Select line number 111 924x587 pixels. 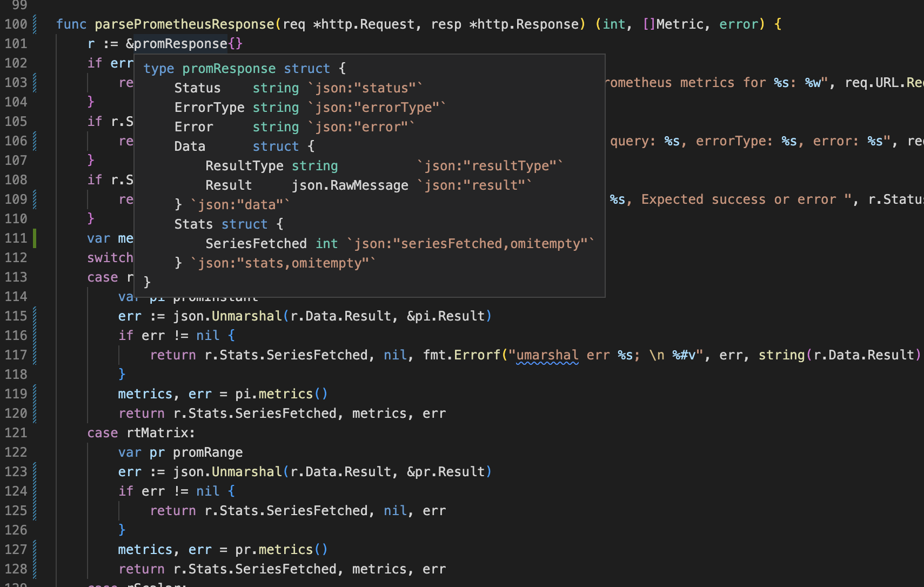click(x=16, y=238)
